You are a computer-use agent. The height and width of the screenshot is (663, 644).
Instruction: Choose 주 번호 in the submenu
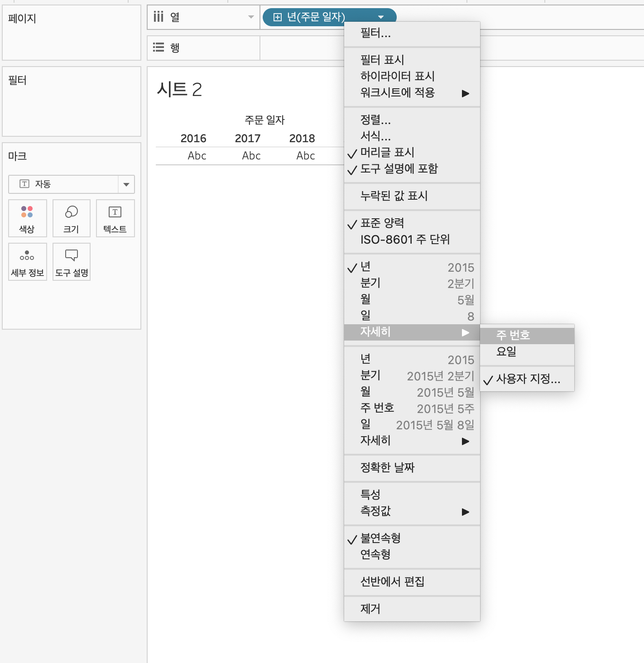(x=527, y=336)
